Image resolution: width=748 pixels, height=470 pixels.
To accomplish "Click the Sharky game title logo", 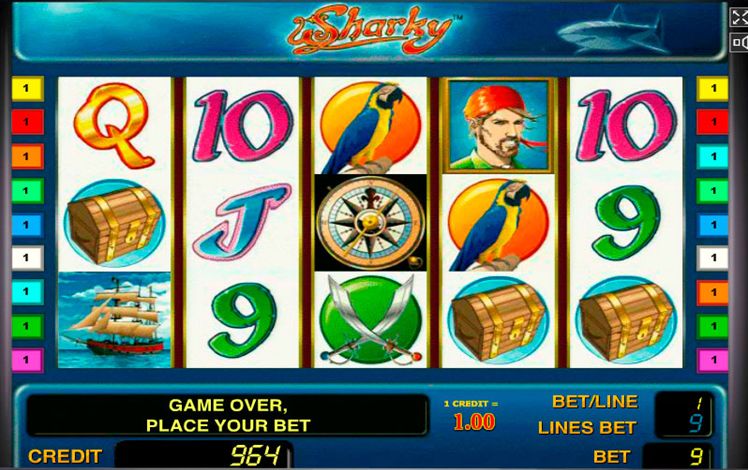I will click(371, 30).
